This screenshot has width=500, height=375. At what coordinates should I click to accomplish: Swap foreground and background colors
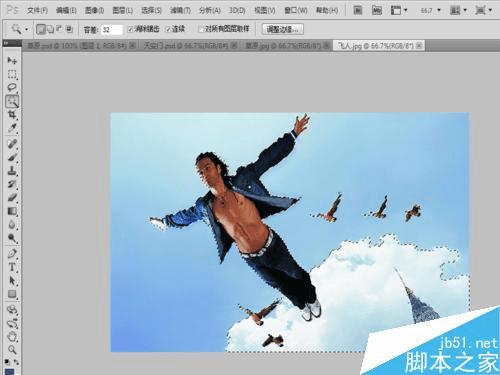(16, 362)
